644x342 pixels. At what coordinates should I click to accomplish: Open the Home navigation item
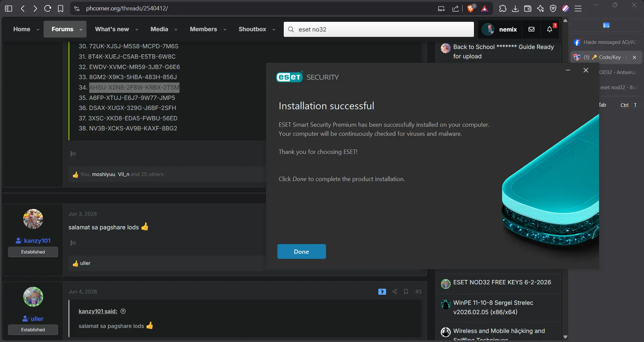point(22,29)
